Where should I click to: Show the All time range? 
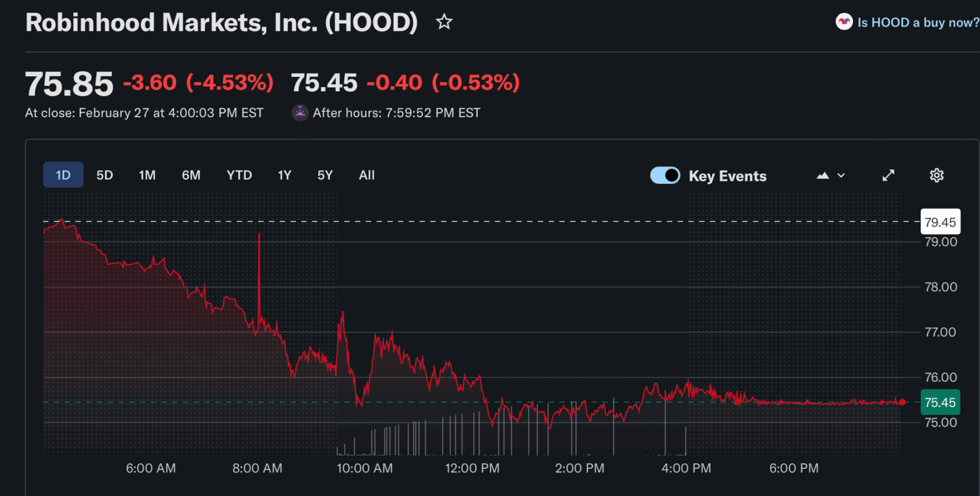367,175
